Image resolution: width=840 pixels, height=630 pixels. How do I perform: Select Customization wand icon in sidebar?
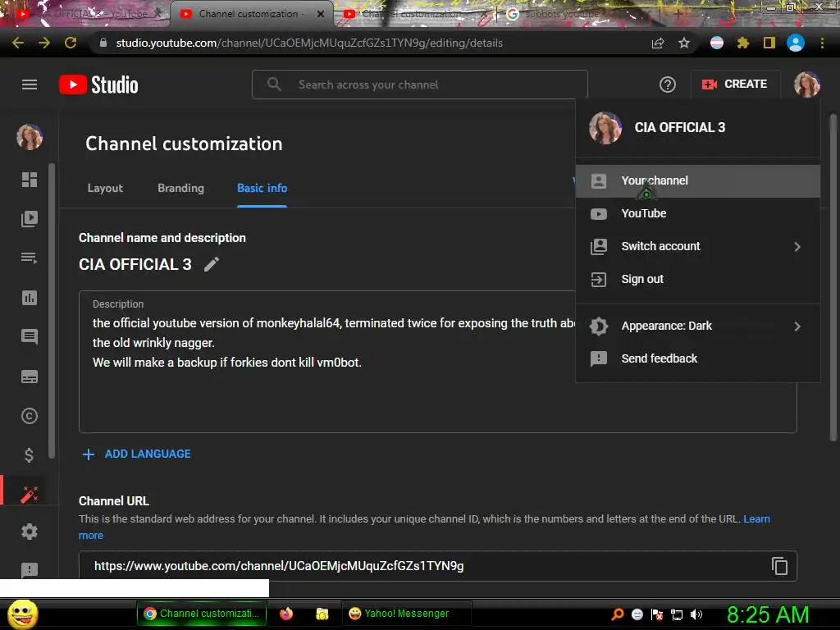click(30, 494)
